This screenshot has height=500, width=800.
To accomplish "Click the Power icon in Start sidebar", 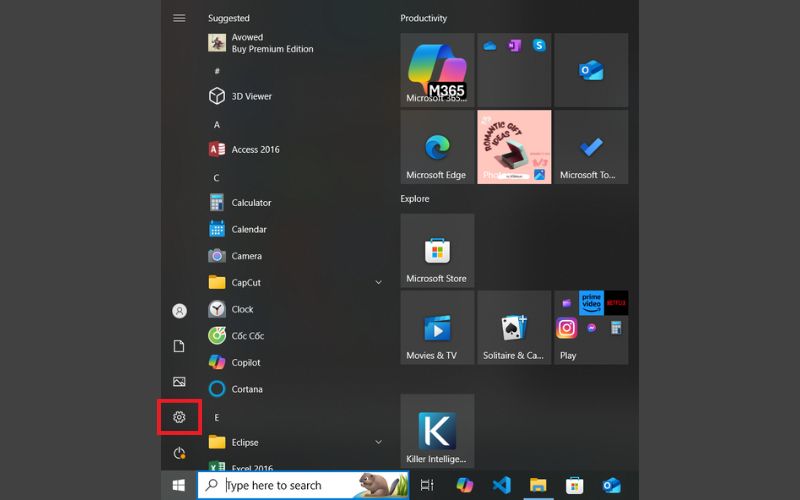I will (179, 453).
